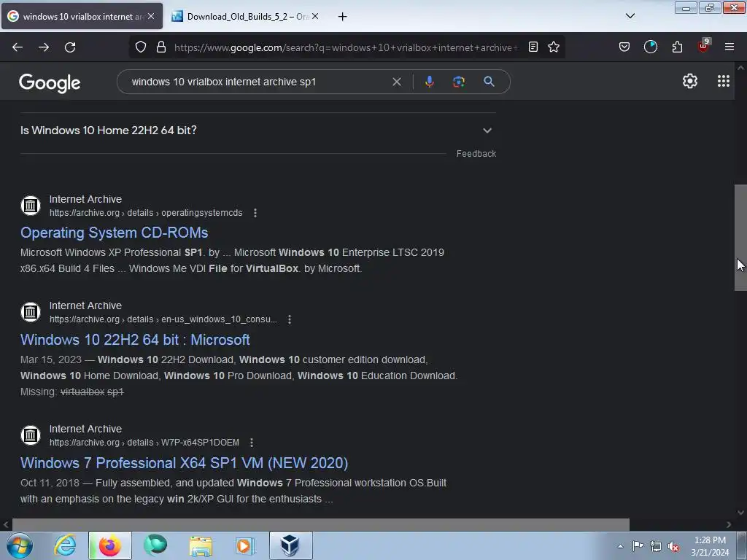Screen dimensions: 747x560
Task: Click the Google logo
Action: pyautogui.click(x=50, y=83)
